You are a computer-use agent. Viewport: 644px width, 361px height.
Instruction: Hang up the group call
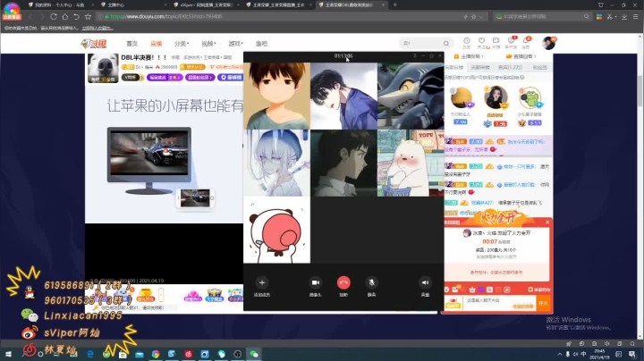343,282
